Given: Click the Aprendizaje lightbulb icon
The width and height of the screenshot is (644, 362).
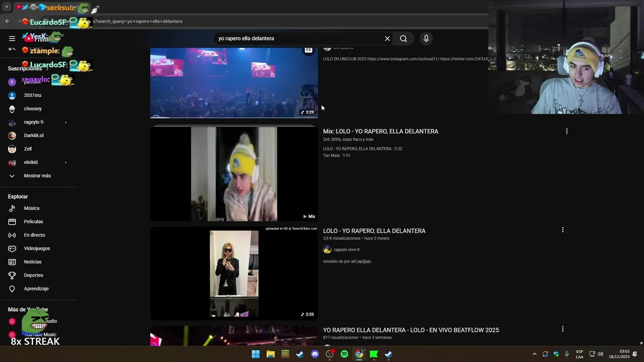Looking at the screenshot, I should 12,289.
